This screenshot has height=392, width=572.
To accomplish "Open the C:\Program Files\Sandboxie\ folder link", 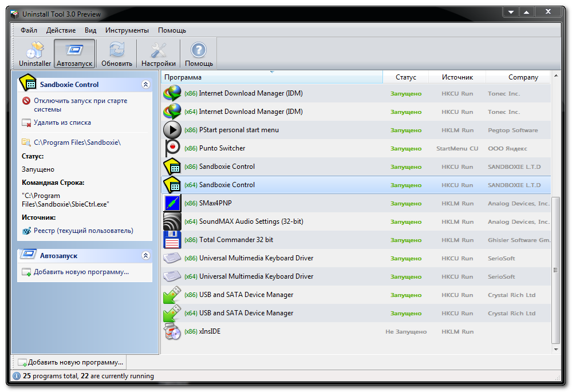I will coord(77,142).
